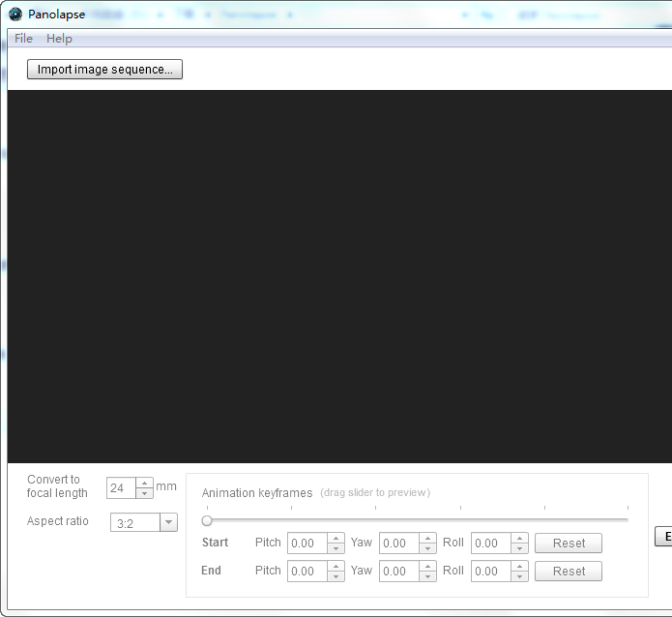
Task: Click Import image sequence button
Action: click(x=104, y=70)
